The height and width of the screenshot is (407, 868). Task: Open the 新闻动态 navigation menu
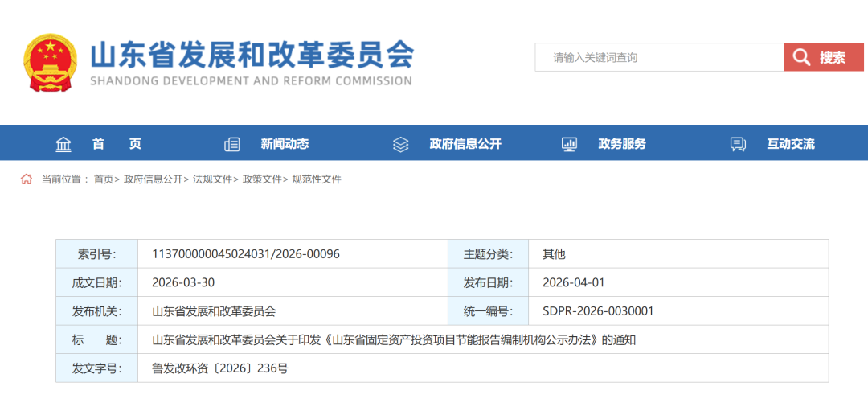285,144
